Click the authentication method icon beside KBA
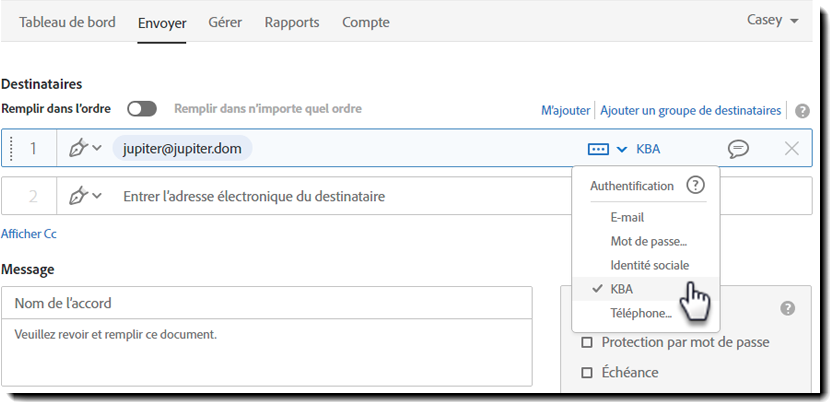This screenshot has width=830, height=402. coord(597,149)
